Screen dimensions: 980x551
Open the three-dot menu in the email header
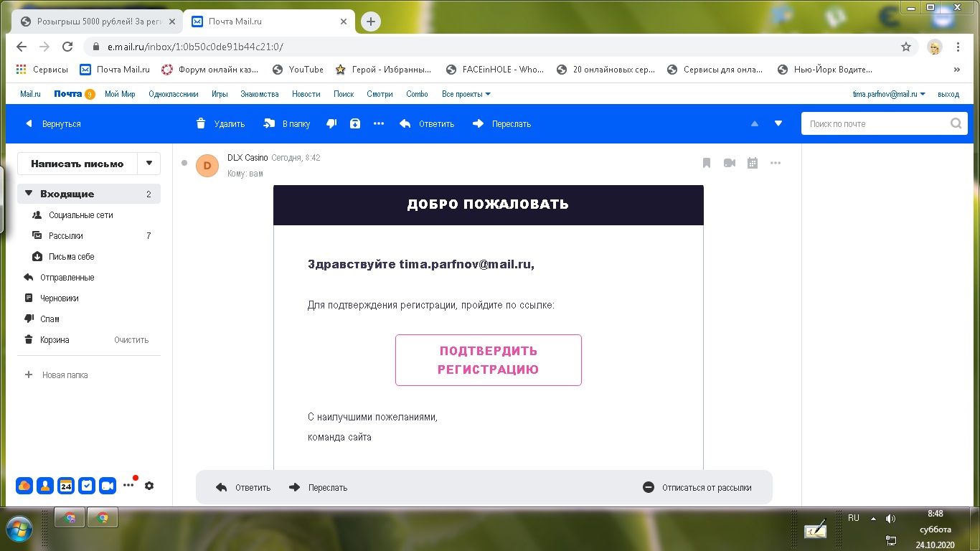[x=776, y=163]
